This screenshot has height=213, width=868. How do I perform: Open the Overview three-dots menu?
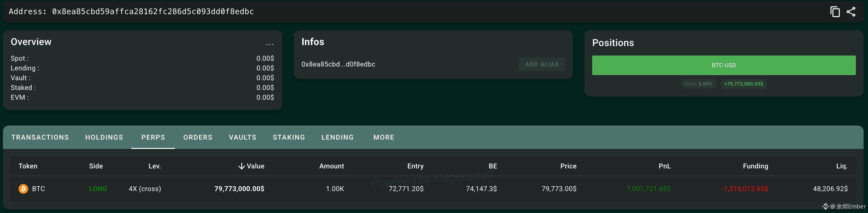[x=270, y=44]
